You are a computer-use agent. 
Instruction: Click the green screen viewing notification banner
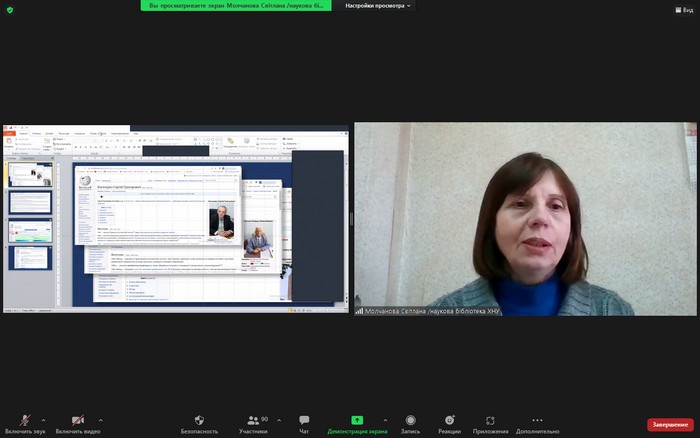(236, 6)
